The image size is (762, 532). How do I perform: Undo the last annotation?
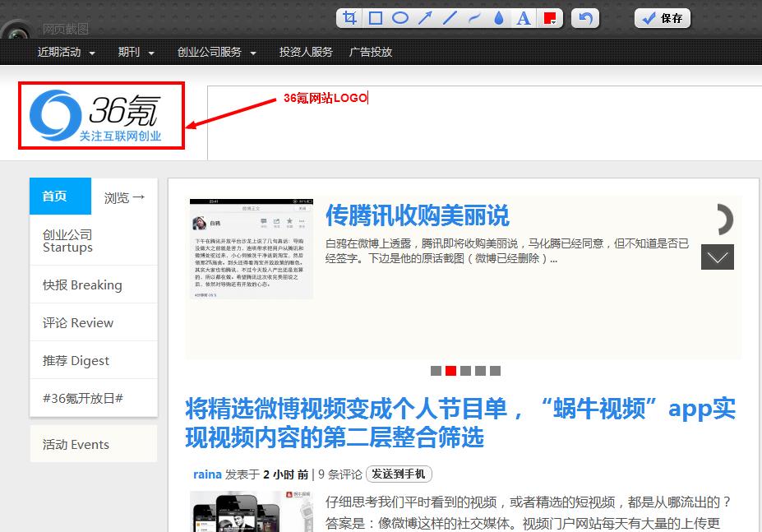[x=585, y=18]
